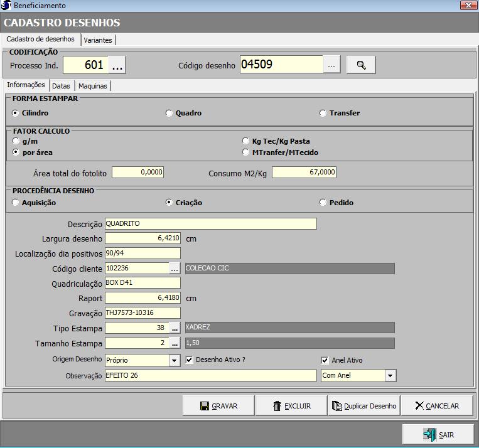The image size is (479, 448).
Task: Click the Duplicar Desenho button
Action: (x=363, y=406)
